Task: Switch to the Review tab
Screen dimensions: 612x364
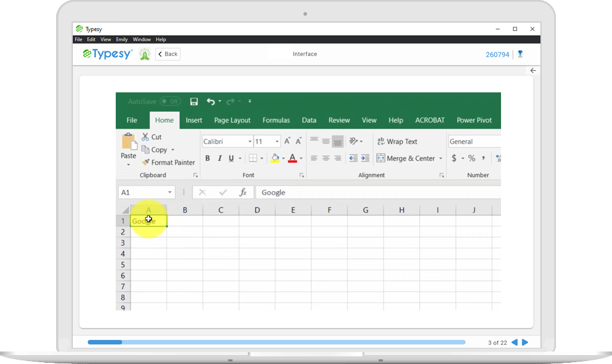Action: pos(339,120)
